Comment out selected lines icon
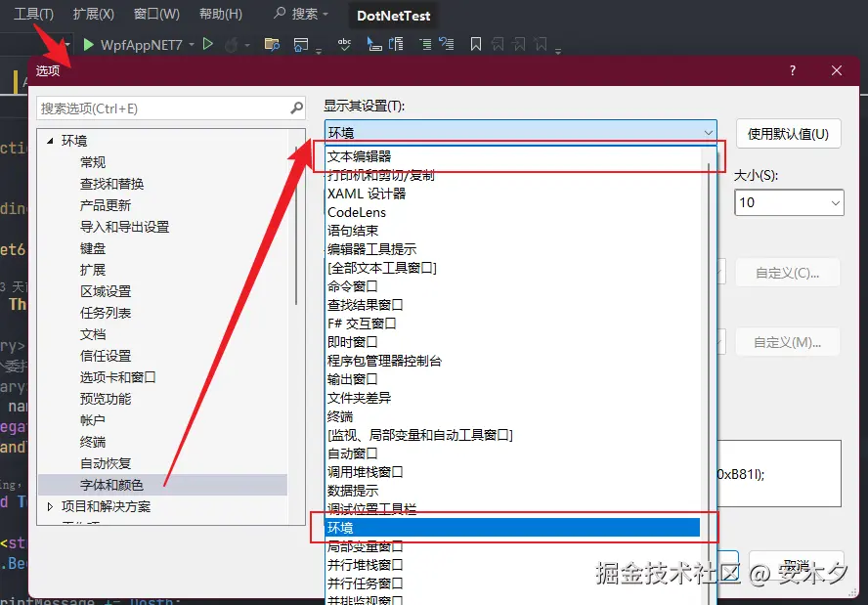The width and height of the screenshot is (868, 605). click(425, 44)
